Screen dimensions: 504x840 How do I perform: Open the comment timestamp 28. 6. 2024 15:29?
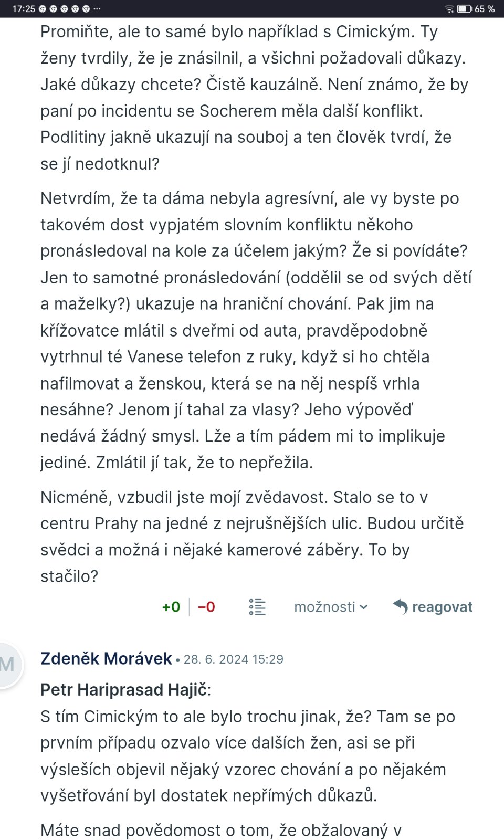pyautogui.click(x=234, y=659)
